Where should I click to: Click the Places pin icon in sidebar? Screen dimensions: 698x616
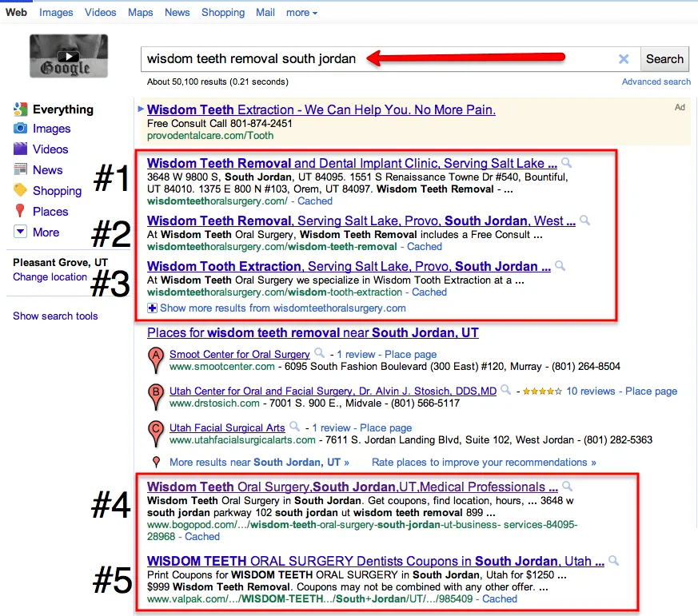pos(20,211)
